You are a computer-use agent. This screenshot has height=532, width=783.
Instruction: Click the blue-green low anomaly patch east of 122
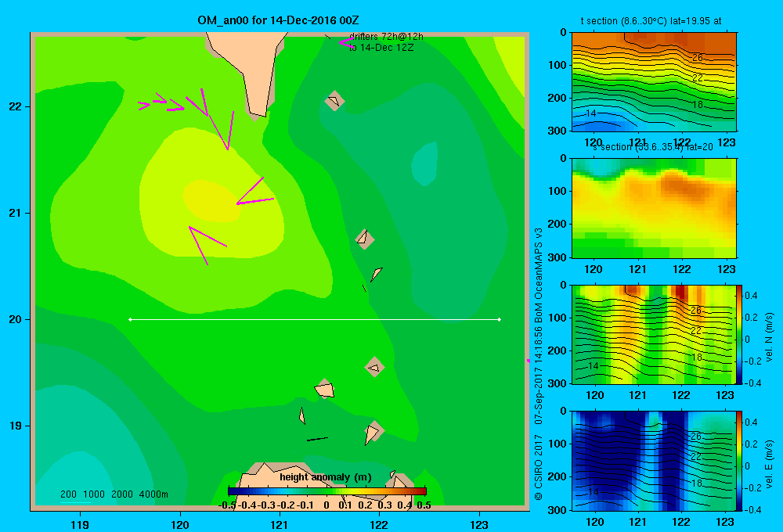tap(425, 164)
